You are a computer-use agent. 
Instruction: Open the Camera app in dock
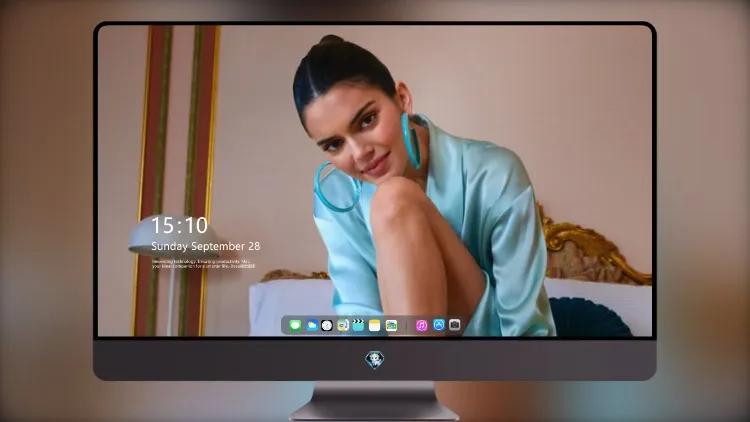[454, 325]
